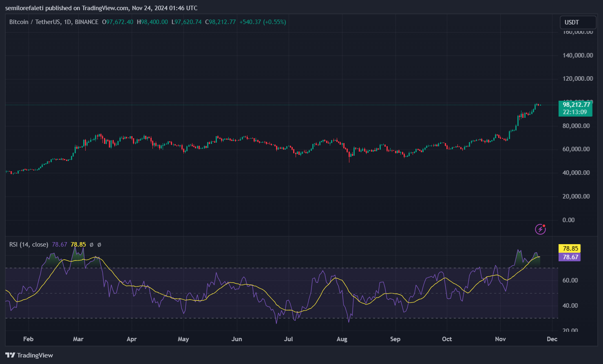The height and width of the screenshot is (364, 603).
Task: Click the 0.00 price axis label
Action: (568, 220)
